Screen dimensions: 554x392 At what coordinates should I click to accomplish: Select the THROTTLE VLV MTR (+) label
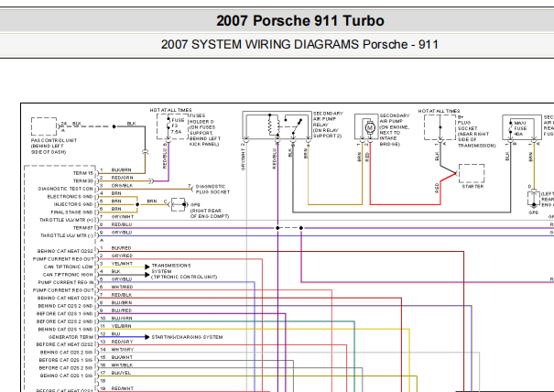coord(66,220)
